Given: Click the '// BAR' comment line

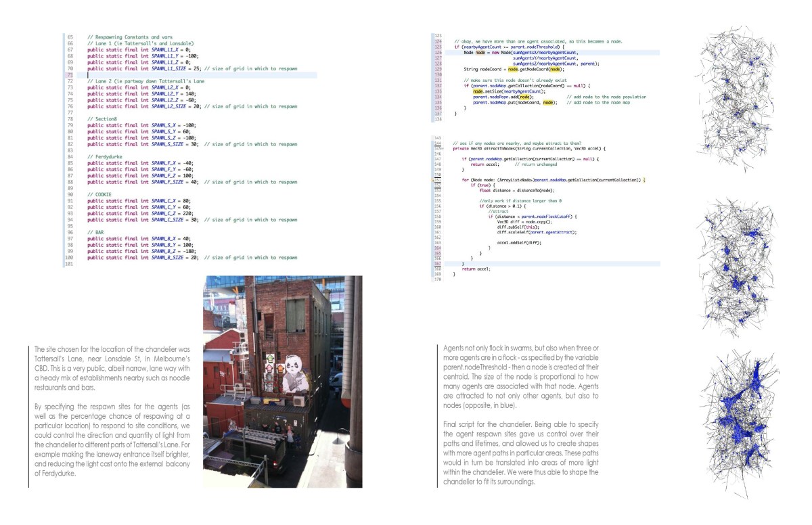Looking at the screenshot, I should (x=96, y=233).
